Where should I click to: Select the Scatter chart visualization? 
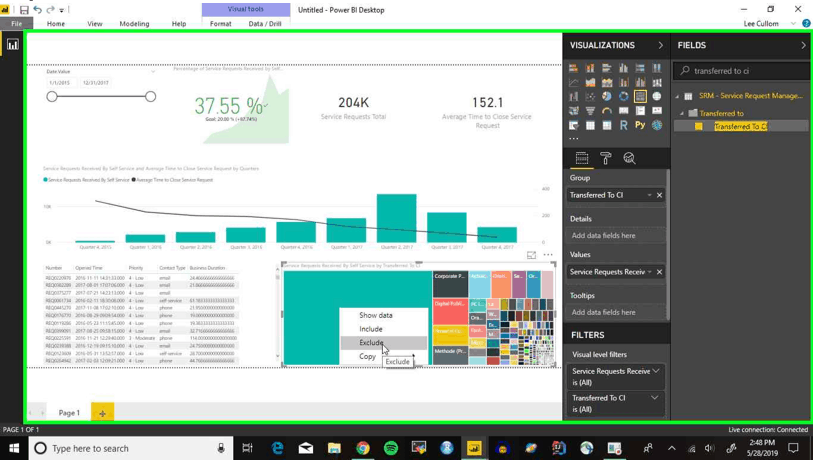pyautogui.click(x=590, y=96)
